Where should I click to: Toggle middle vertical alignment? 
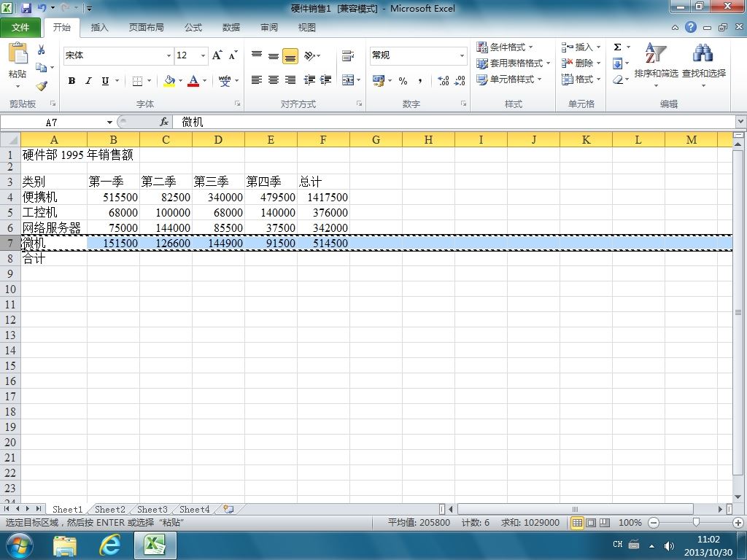[x=274, y=55]
